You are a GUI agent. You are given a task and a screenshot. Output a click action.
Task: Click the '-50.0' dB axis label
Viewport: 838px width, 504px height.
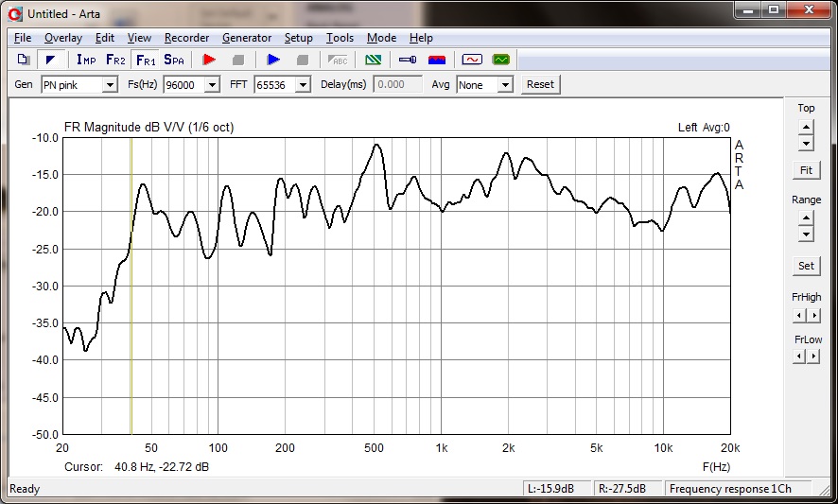coord(44,435)
